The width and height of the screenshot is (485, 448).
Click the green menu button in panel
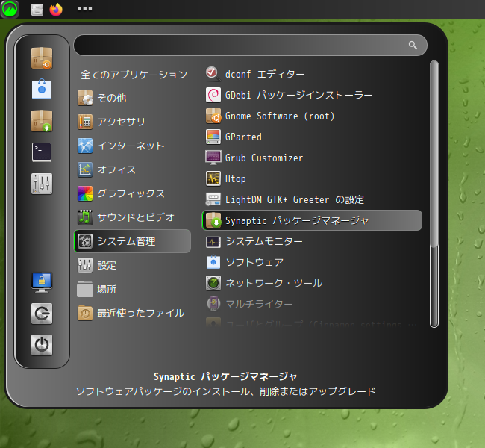(10, 9)
